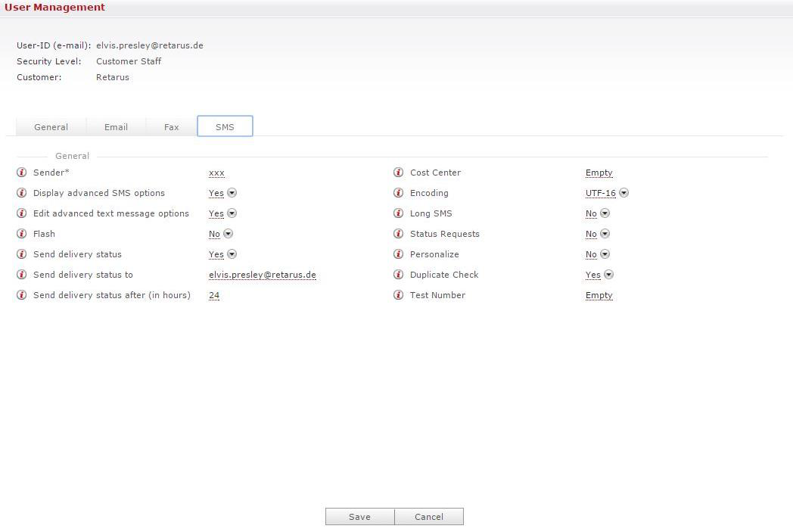Open the Status Requests dropdown
The width and height of the screenshot is (793, 532).
click(x=605, y=234)
